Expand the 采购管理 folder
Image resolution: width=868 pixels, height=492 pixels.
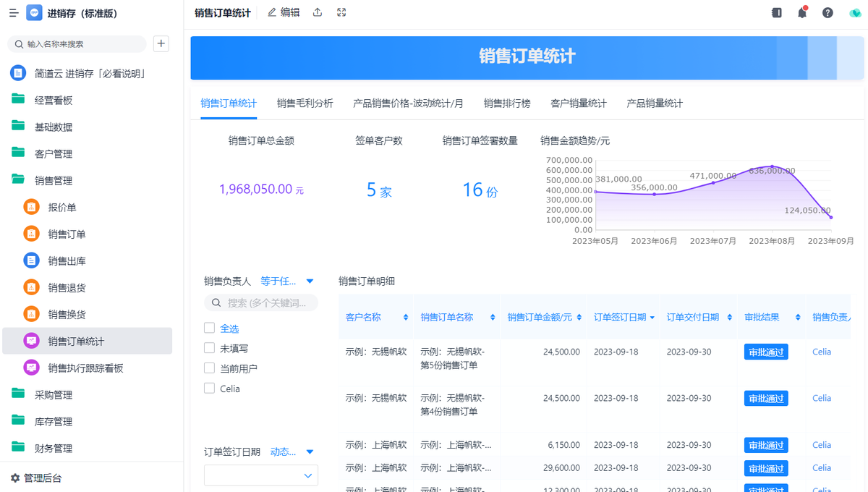pos(54,395)
